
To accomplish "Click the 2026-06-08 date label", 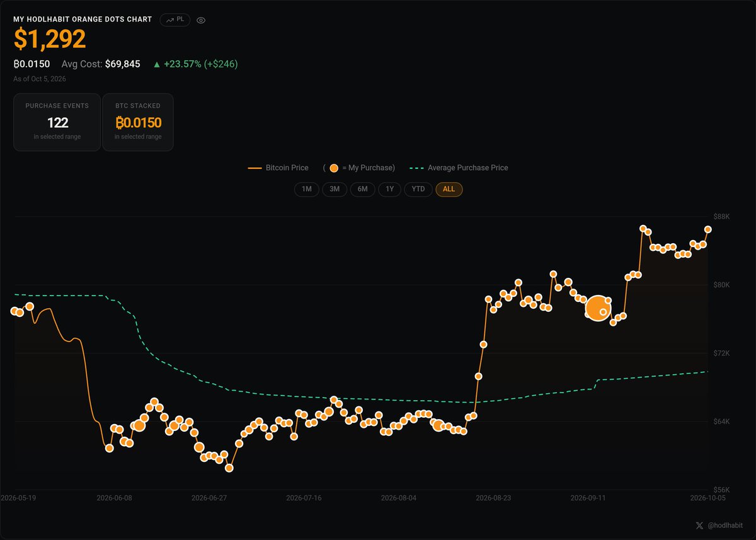I will 114,498.
